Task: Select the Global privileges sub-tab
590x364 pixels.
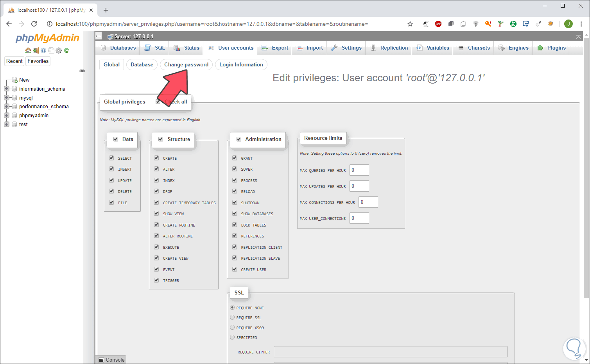Action: (112, 65)
